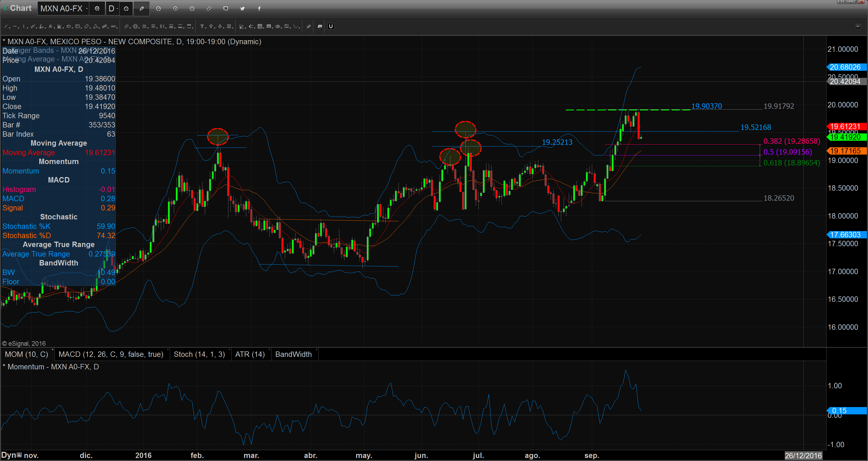Select the horizontal line tool
Screen dimensions: 868x461
[x=15, y=26]
